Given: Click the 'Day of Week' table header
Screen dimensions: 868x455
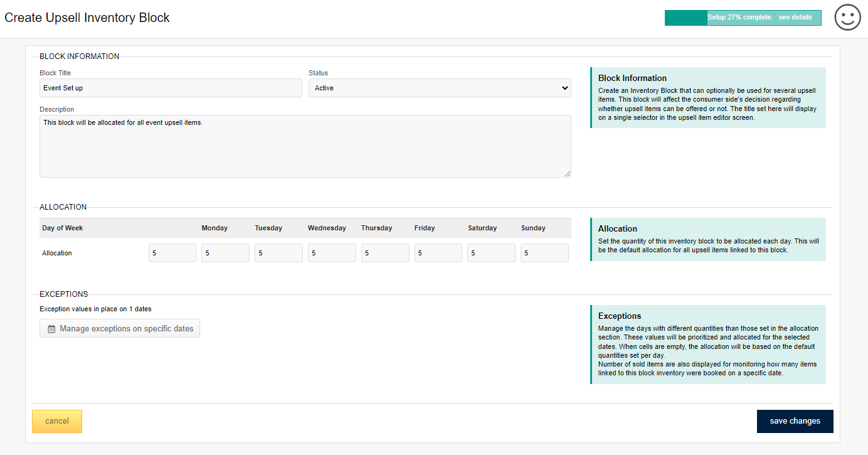Looking at the screenshot, I should click(x=63, y=228).
